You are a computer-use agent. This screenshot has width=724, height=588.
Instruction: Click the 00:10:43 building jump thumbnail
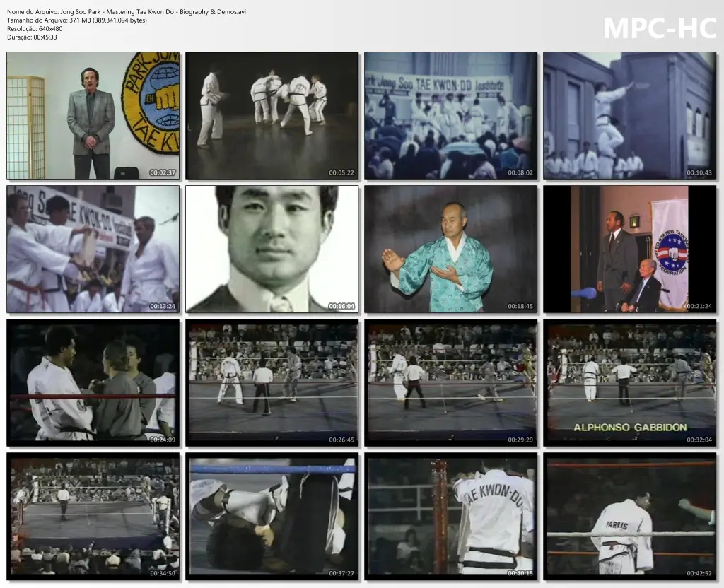(630, 116)
